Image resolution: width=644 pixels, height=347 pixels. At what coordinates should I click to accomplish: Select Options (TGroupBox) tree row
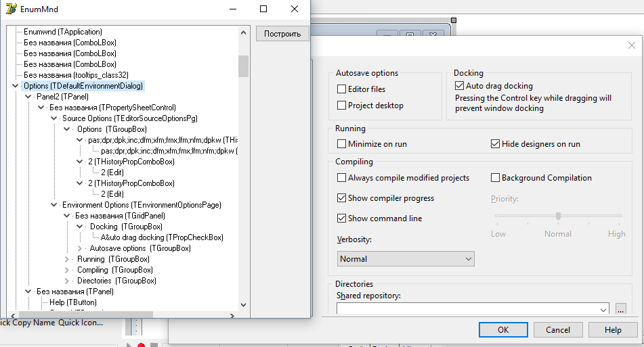pyautogui.click(x=112, y=129)
